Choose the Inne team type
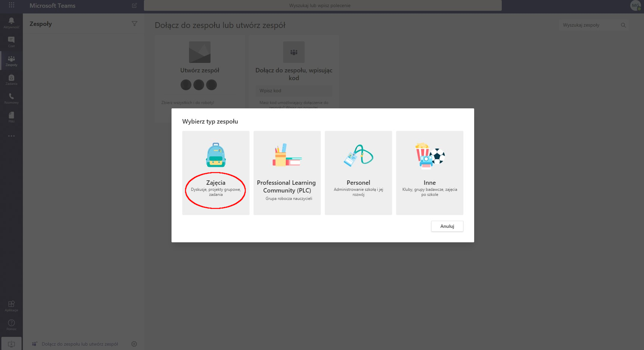 click(430, 173)
